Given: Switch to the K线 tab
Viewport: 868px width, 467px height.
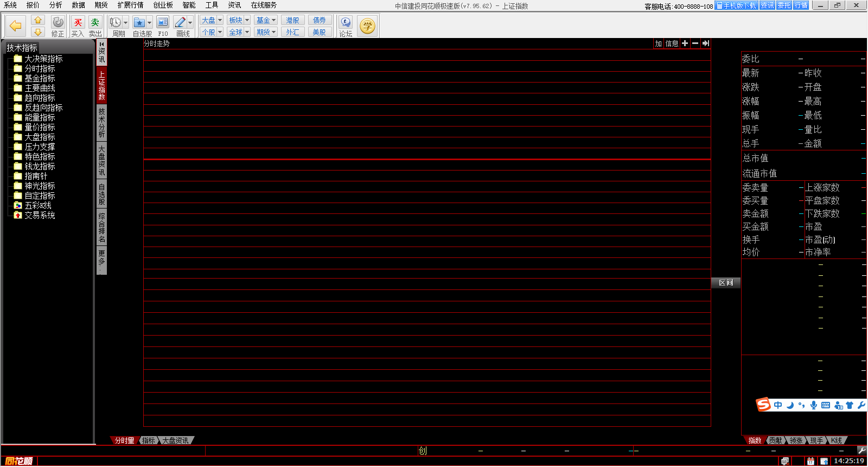Looking at the screenshot, I should (837, 440).
